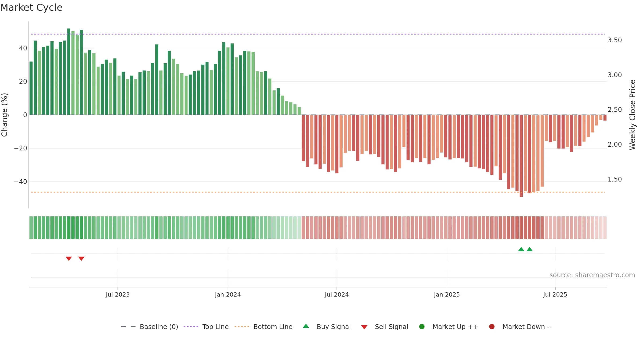Toggle the Sell Signal legend entry

tap(385, 327)
